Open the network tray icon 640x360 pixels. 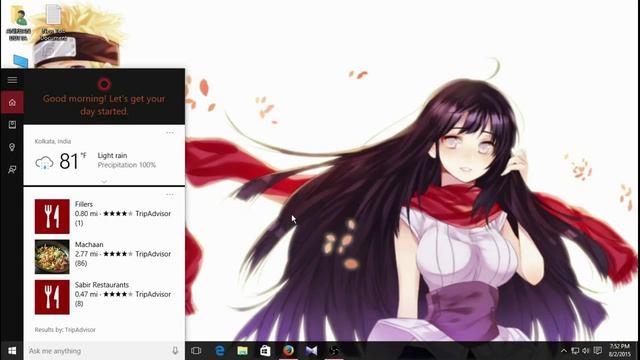pos(575,351)
